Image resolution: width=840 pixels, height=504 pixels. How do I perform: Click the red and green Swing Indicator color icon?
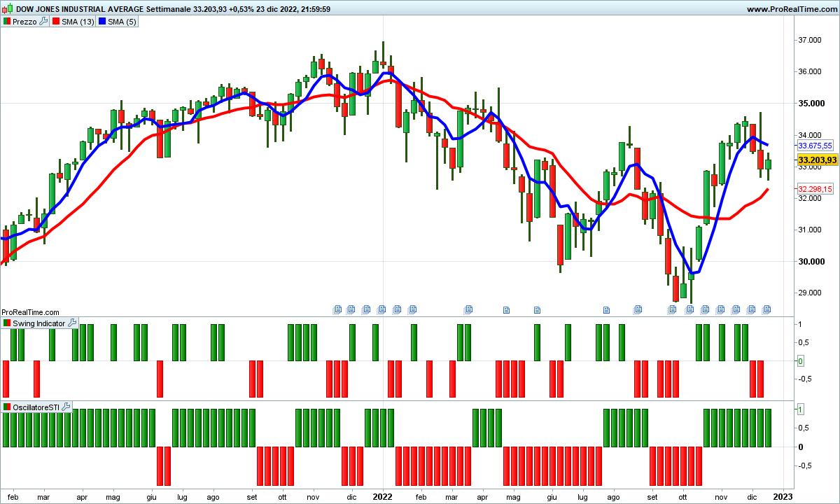(7, 323)
